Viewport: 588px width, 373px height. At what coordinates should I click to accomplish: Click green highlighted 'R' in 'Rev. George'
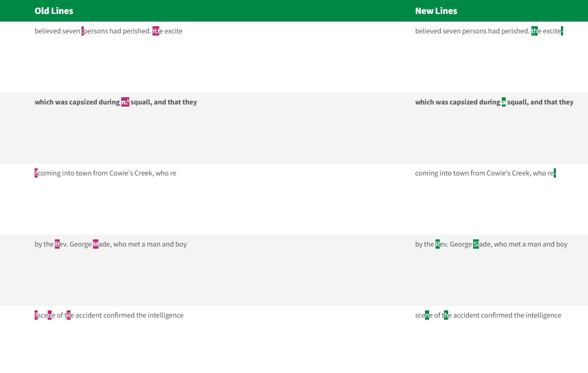438,244
